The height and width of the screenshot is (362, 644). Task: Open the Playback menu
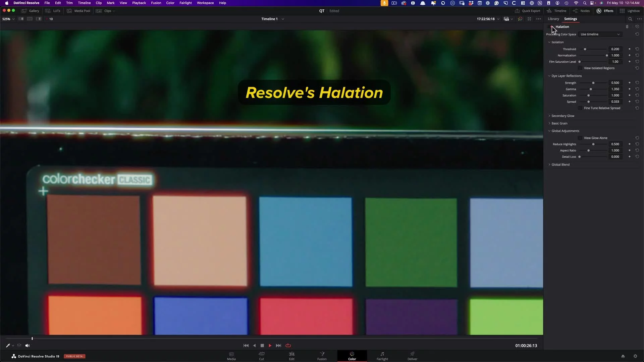(139, 3)
